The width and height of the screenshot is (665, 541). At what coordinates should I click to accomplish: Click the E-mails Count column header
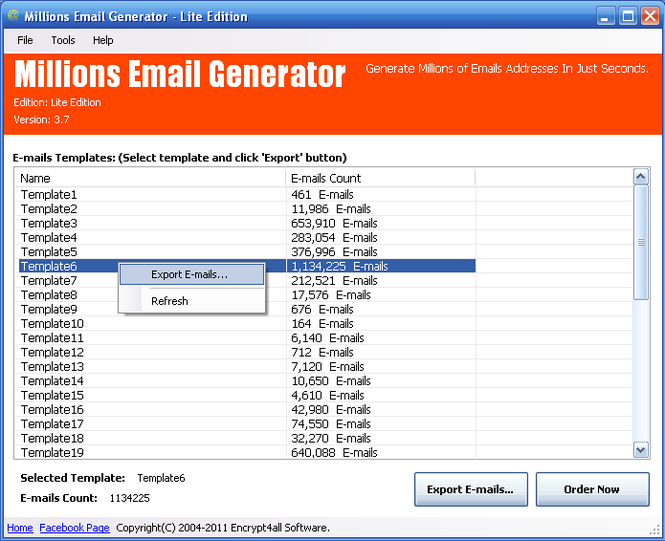coord(380,178)
